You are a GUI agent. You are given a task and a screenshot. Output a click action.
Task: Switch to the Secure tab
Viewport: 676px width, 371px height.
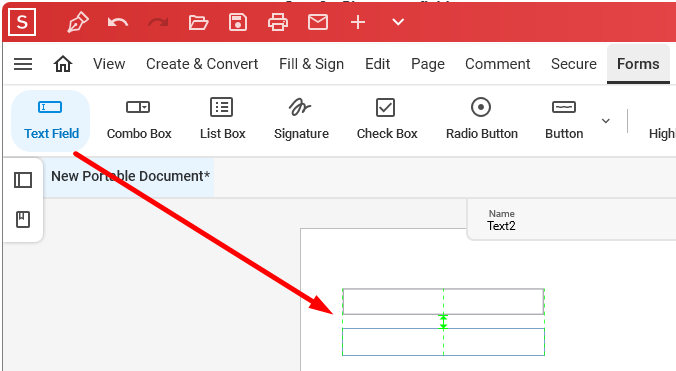[574, 64]
